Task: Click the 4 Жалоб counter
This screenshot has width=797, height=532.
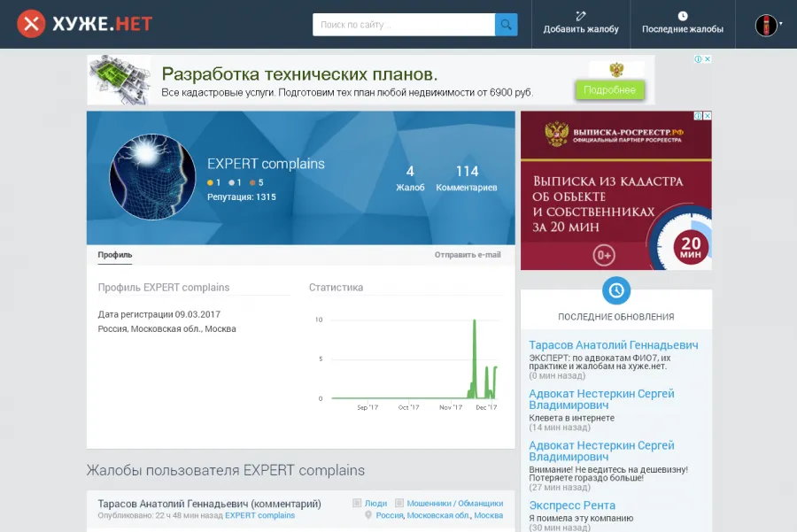Action: coord(410,178)
